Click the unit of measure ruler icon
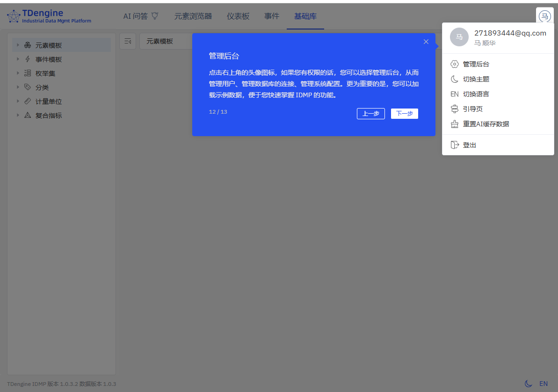Image resolution: width=558 pixels, height=392 pixels. coord(28,101)
